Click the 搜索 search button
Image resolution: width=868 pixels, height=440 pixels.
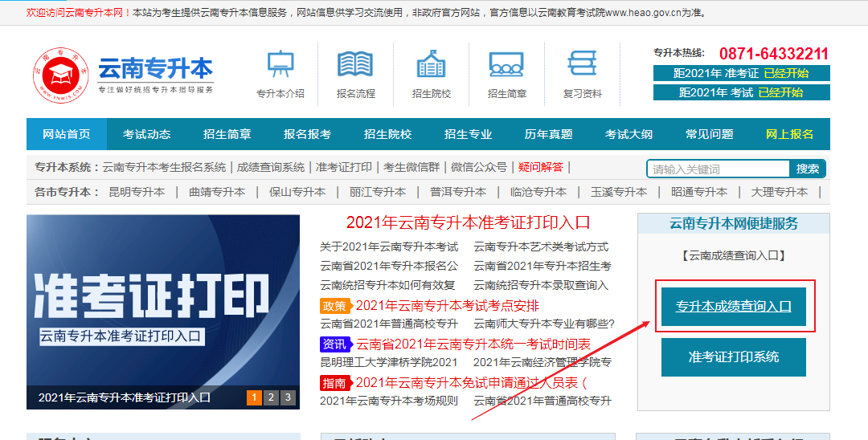[808, 169]
